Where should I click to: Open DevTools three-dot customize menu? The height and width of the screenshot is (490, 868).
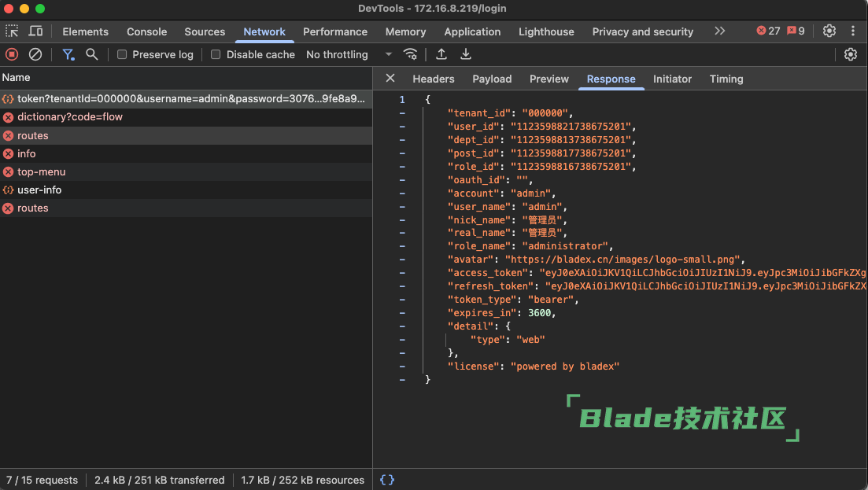[852, 31]
